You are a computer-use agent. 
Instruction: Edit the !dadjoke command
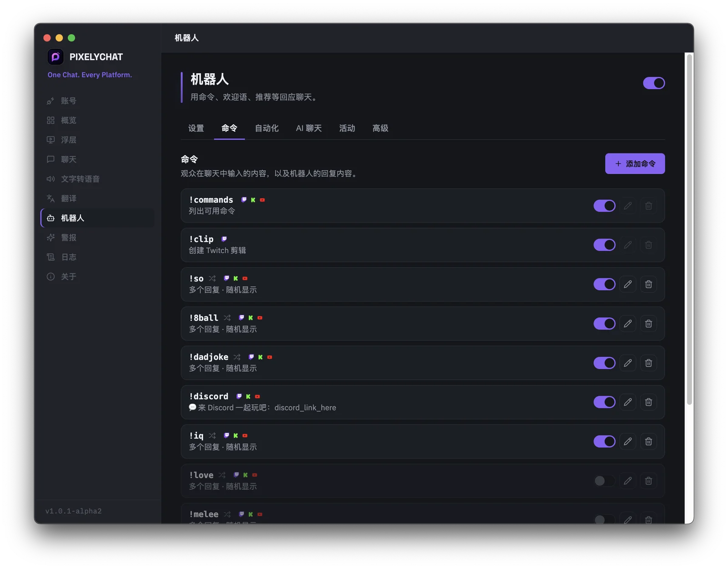(x=627, y=363)
